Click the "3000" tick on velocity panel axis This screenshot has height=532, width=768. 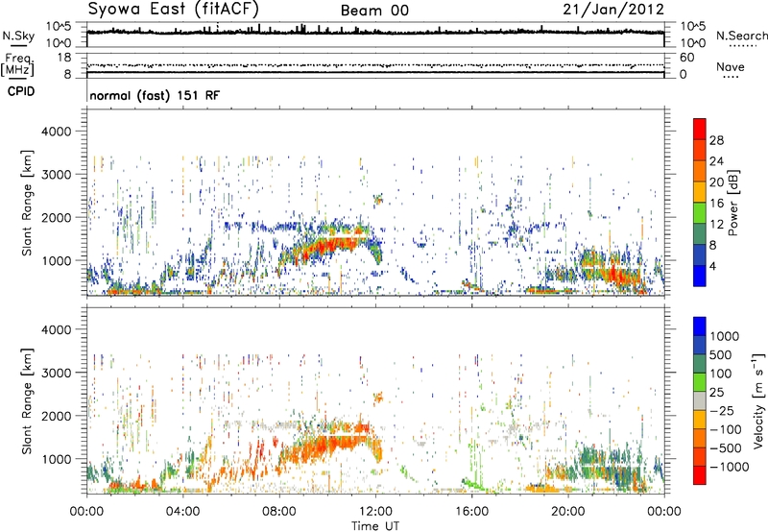point(57,373)
